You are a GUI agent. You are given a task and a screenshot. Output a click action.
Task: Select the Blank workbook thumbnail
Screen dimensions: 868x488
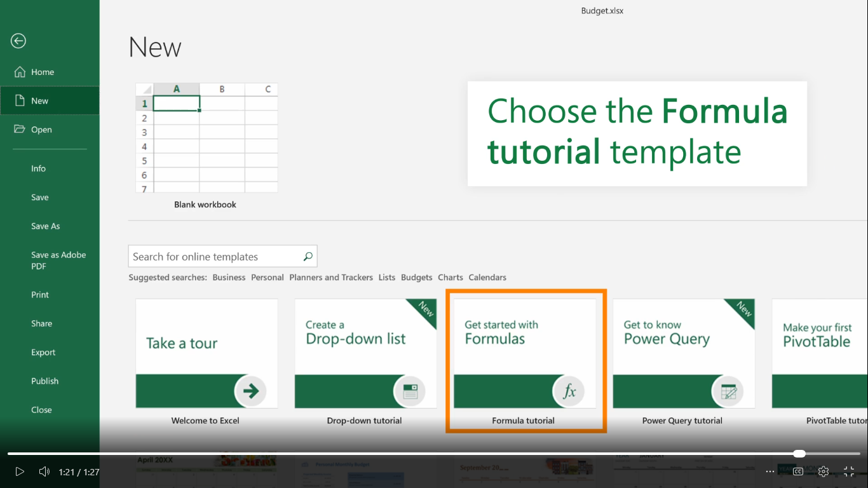(x=206, y=139)
